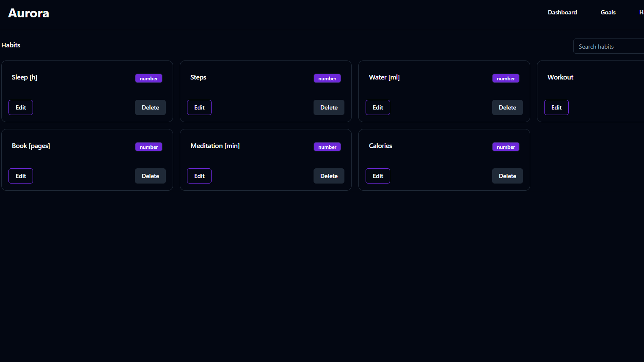Delete the Book [pages] habit

[150, 176]
